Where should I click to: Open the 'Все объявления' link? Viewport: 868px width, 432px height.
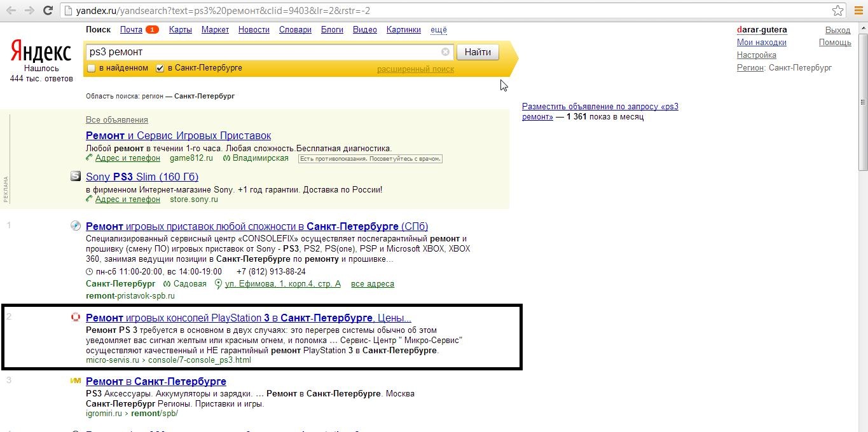pos(117,120)
